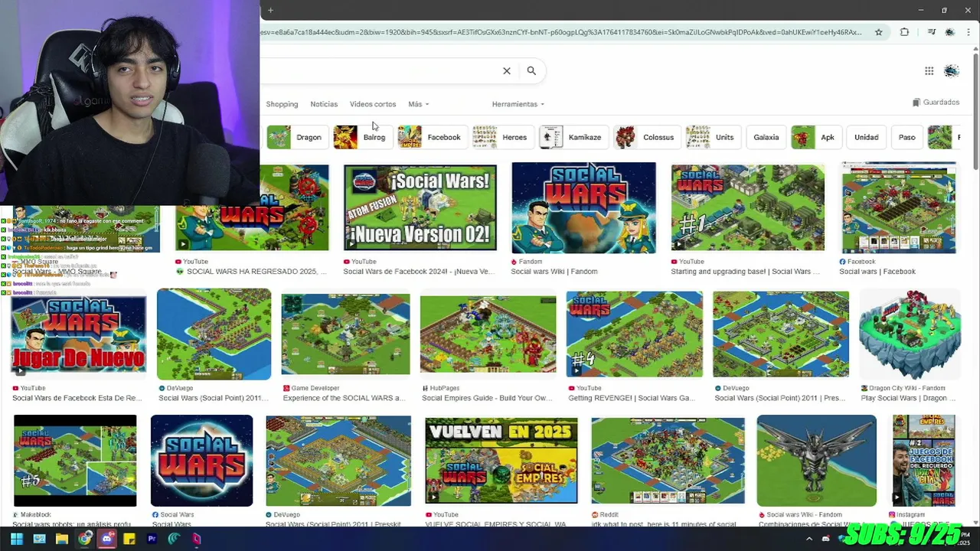Open the Social Wars Wiki Fandom image

(583, 207)
